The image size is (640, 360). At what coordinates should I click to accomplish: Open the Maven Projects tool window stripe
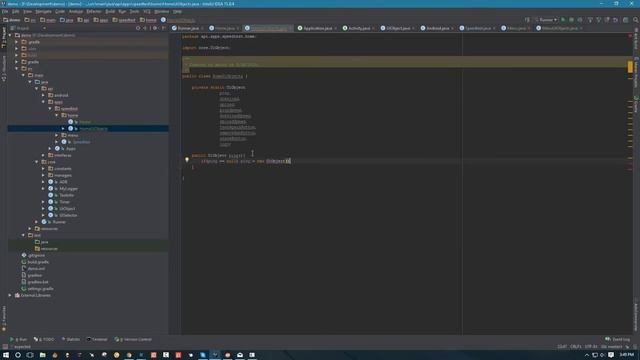[636, 72]
